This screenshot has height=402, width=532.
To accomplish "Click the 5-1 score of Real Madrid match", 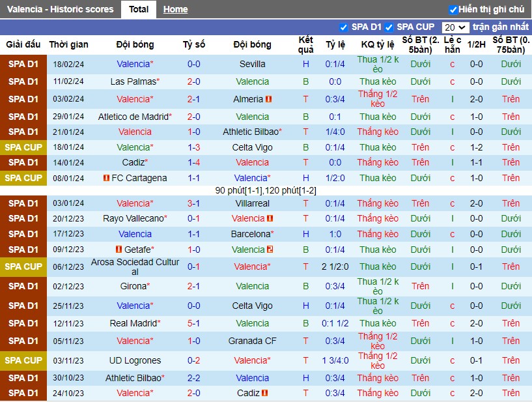I will click(194, 323).
